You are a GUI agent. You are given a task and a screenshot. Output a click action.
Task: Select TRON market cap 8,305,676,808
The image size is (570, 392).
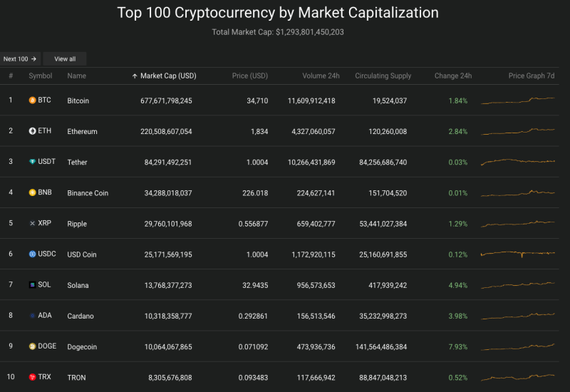click(170, 378)
